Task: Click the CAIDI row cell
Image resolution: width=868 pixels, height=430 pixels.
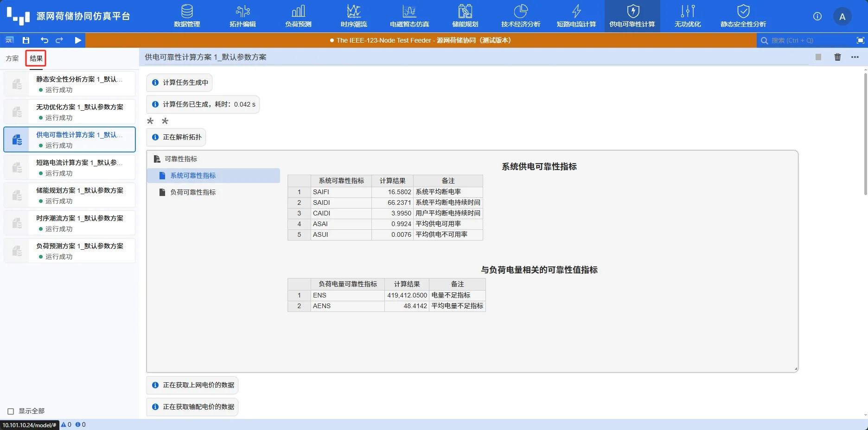Action: [x=341, y=213]
